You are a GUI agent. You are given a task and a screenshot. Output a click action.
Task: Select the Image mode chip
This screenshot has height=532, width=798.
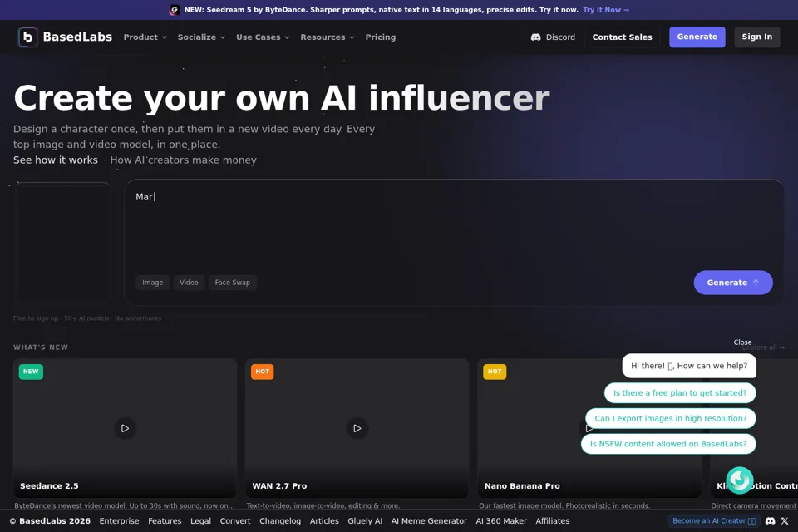tap(153, 283)
